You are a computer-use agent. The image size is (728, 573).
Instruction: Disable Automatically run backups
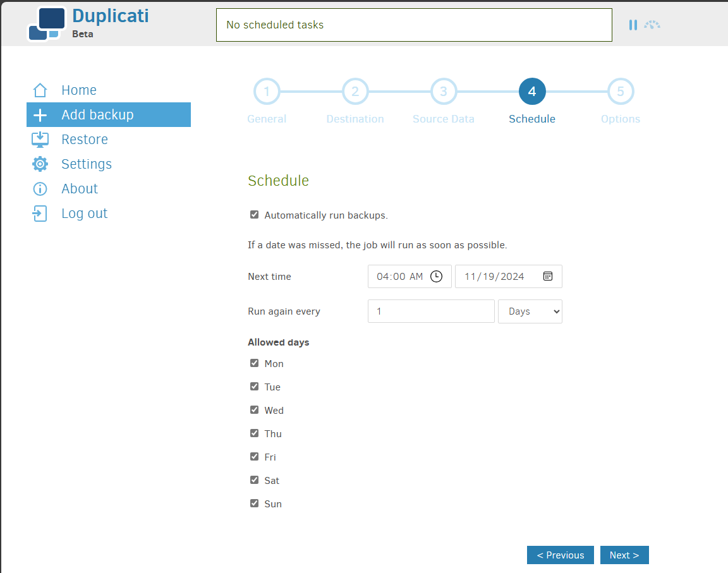(x=254, y=214)
